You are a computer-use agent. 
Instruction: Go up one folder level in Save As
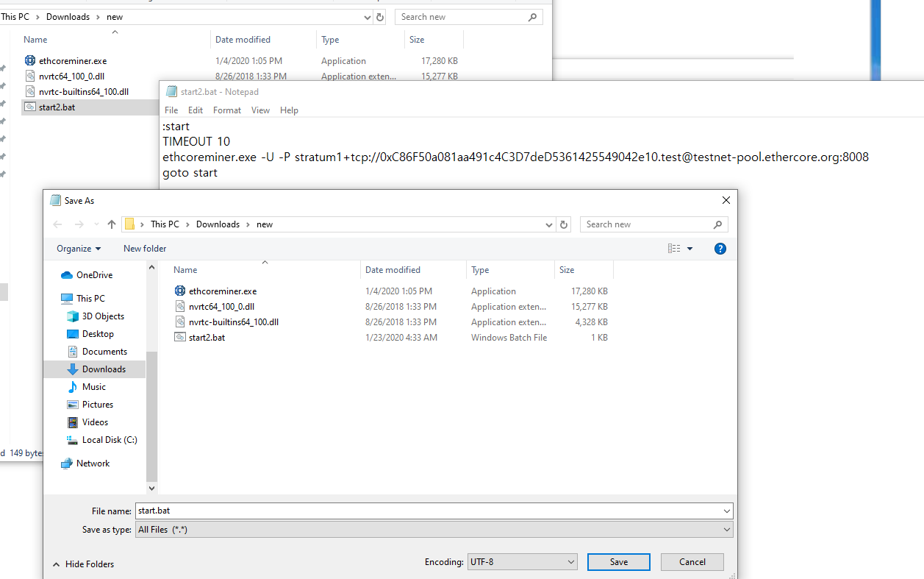(x=112, y=224)
